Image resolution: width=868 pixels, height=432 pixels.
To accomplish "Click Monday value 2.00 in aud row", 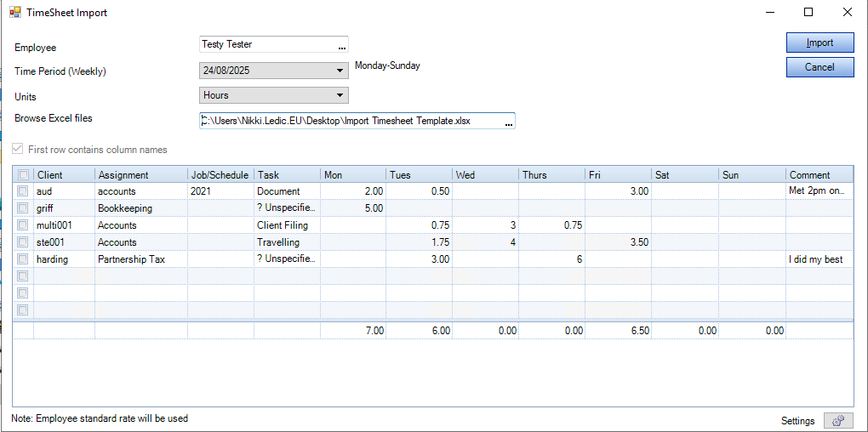I will pyautogui.click(x=353, y=190).
